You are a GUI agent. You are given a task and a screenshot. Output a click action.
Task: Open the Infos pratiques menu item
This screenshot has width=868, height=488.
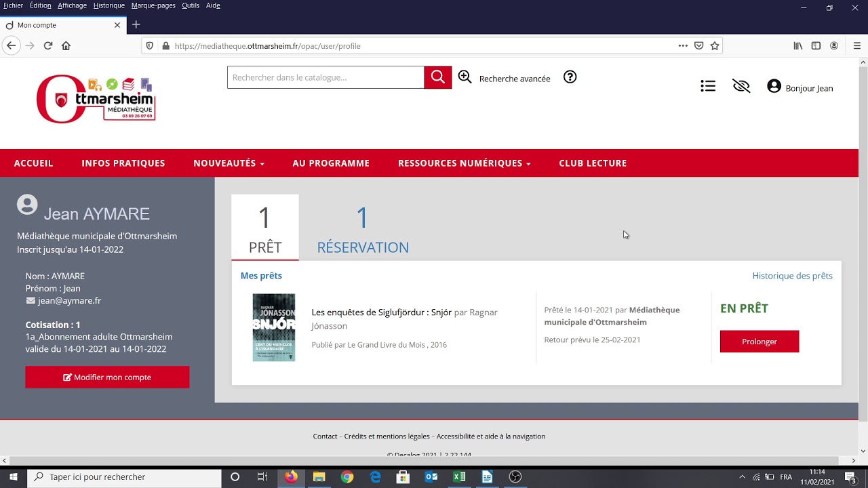tap(123, 163)
